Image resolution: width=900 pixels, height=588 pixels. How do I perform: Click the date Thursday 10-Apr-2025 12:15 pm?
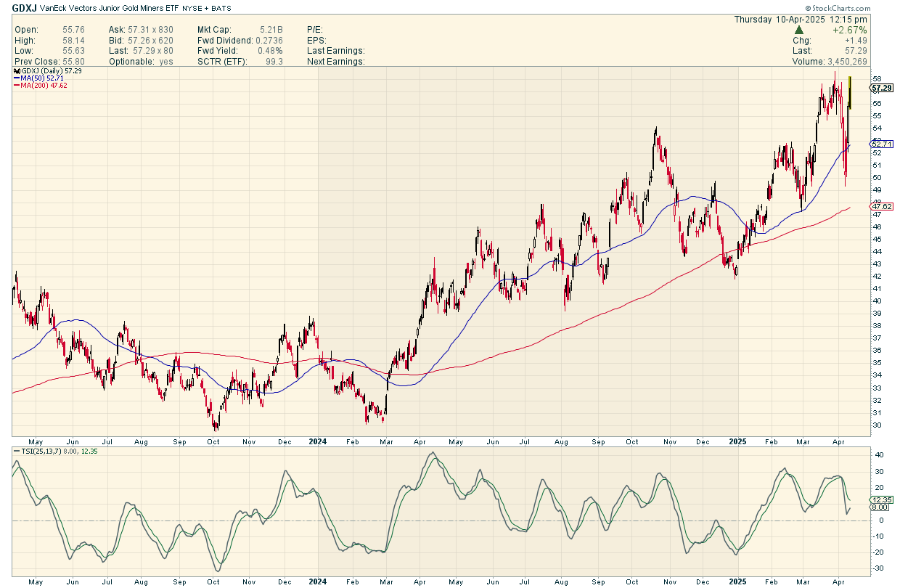(801, 20)
